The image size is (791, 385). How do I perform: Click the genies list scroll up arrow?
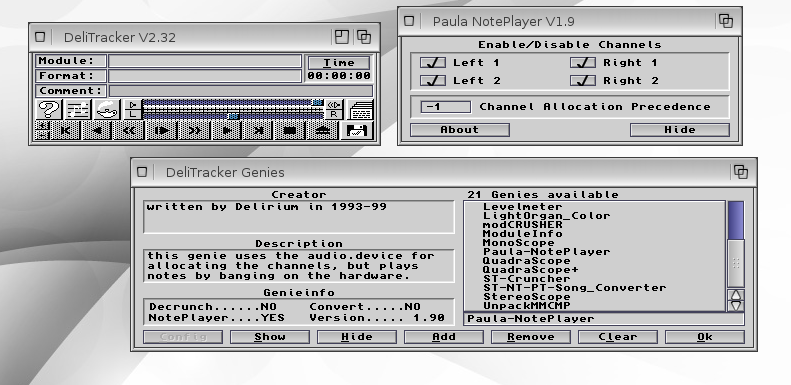tap(736, 295)
